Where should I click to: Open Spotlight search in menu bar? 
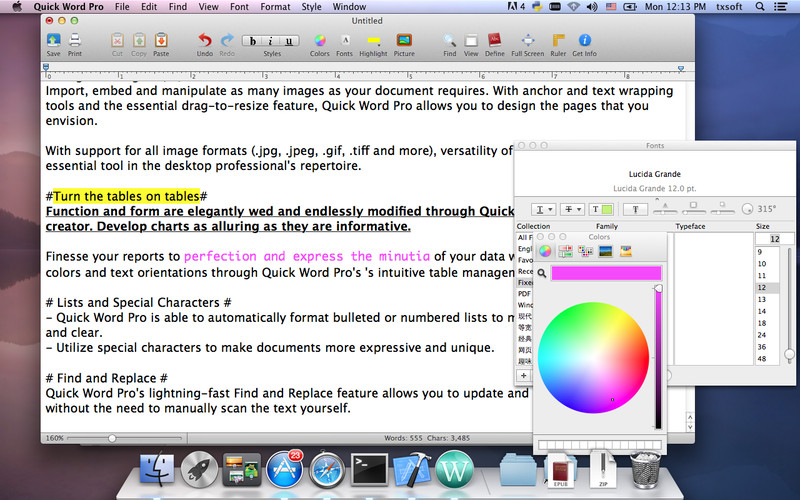coord(760,7)
